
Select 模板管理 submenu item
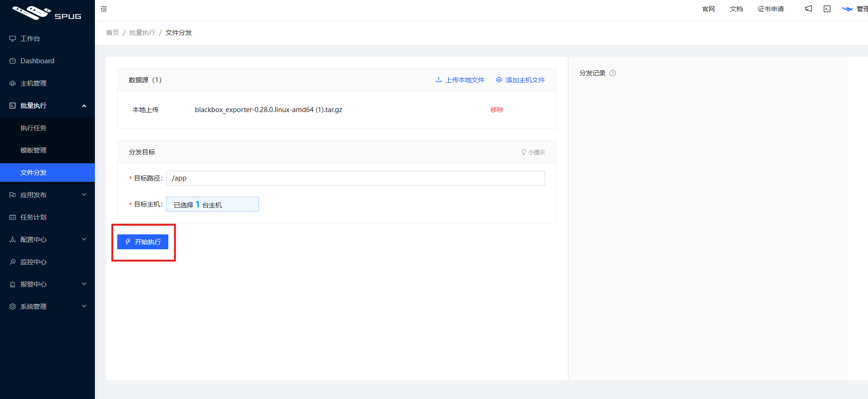point(47,150)
